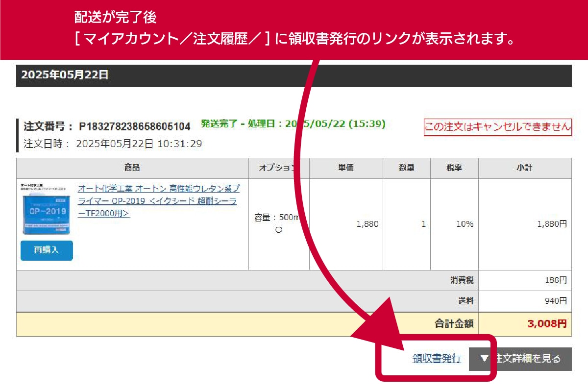Open the OP-2019 product thumbnail image
The height and width of the screenshot is (392, 588).
(47, 209)
